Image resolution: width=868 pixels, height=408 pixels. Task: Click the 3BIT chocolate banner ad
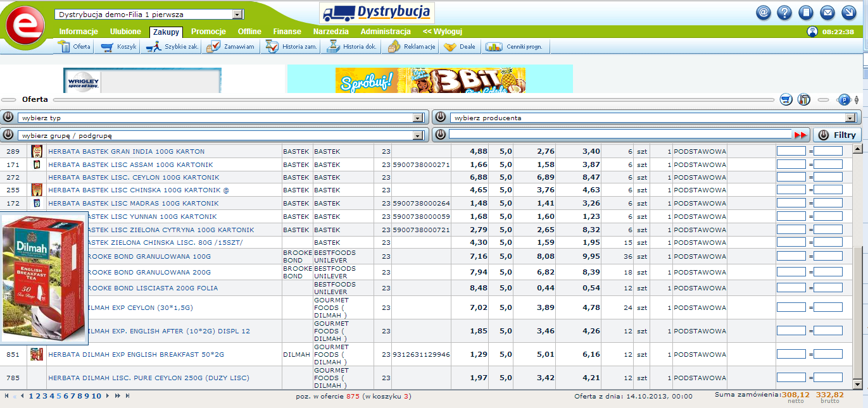pyautogui.click(x=430, y=79)
